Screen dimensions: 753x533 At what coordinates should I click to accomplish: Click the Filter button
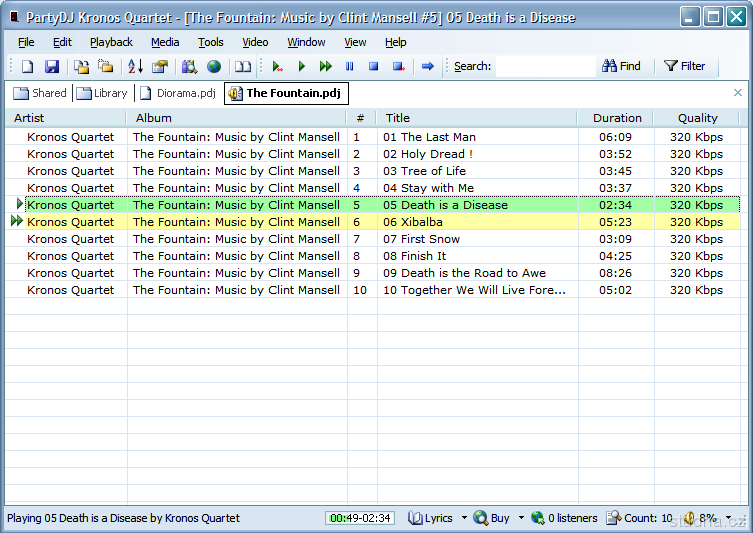[x=685, y=66]
